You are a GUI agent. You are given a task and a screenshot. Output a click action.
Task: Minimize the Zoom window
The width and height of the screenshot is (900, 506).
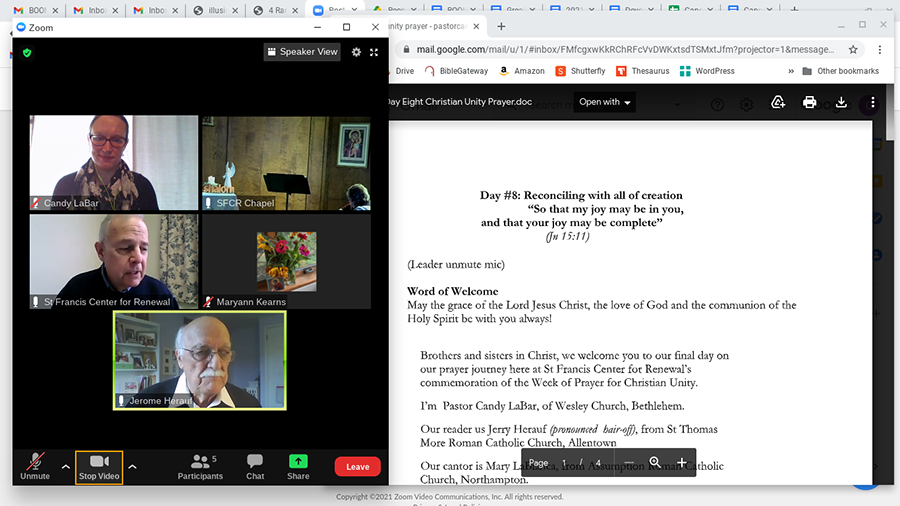click(317, 27)
